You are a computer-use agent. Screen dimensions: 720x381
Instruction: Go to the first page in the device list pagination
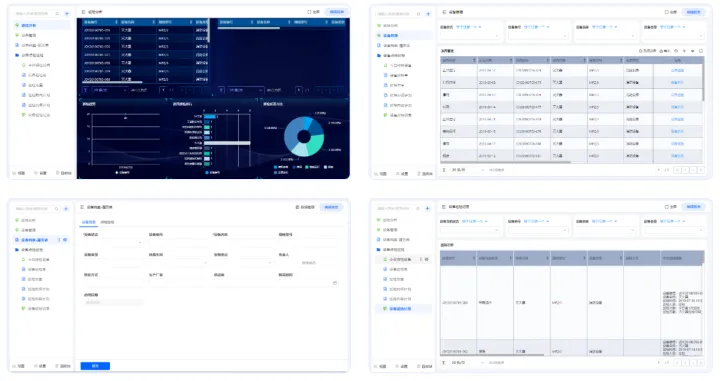(x=678, y=170)
